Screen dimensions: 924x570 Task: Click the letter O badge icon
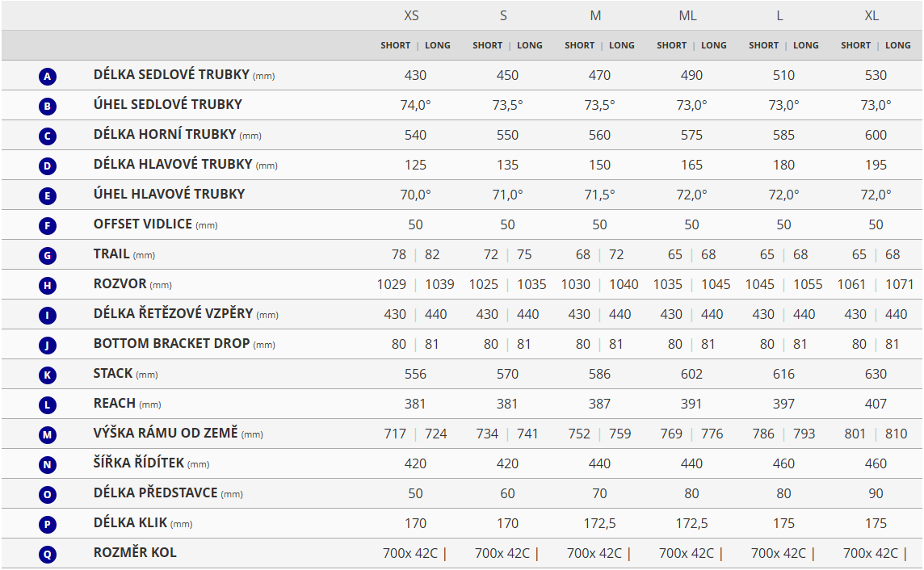click(x=48, y=495)
